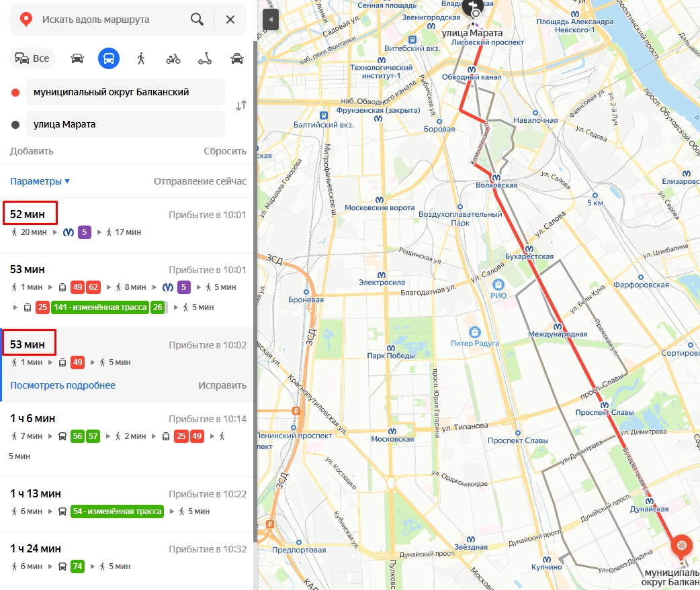The height and width of the screenshot is (590, 700).
Task: Close the route panel with X icon
Action: pyautogui.click(x=230, y=19)
